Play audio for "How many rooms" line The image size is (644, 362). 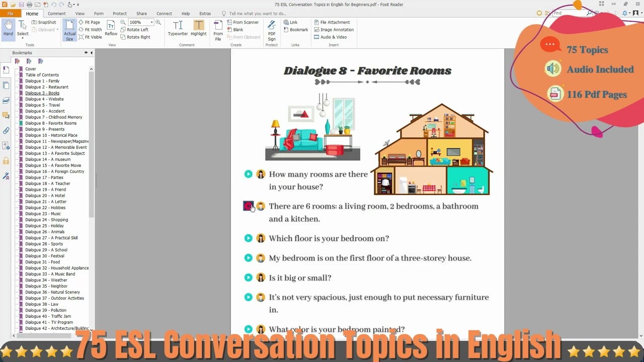point(248,174)
